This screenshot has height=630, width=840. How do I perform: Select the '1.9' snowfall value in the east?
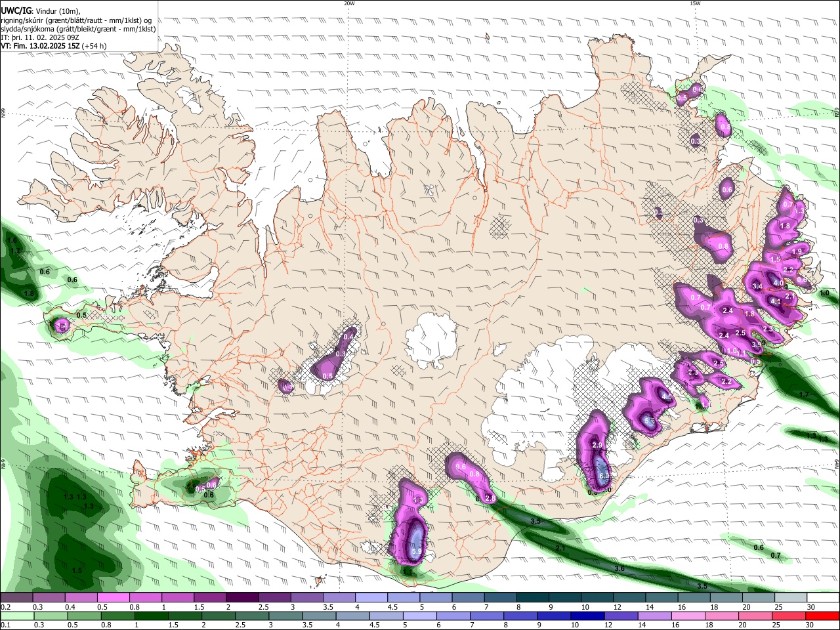(797, 251)
